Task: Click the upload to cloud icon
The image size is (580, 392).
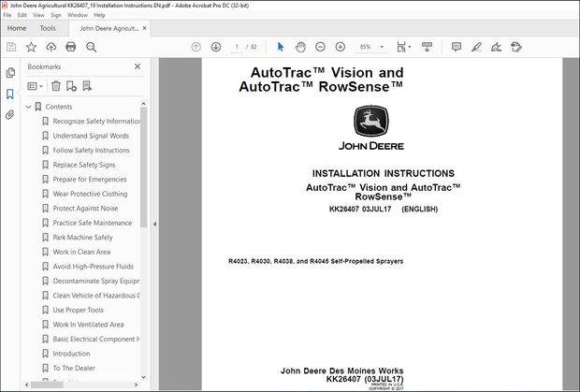Action: click(51, 47)
